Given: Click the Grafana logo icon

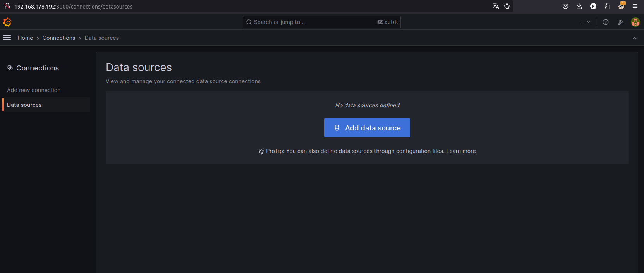Looking at the screenshot, I should [x=7, y=22].
